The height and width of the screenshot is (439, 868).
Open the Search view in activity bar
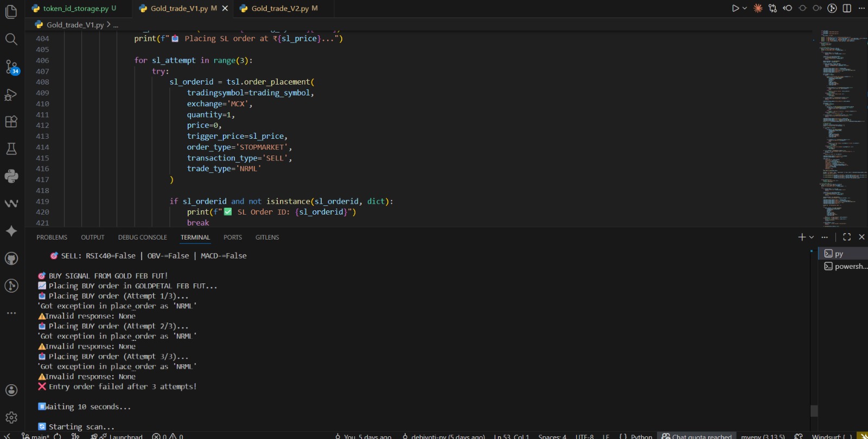(x=11, y=39)
